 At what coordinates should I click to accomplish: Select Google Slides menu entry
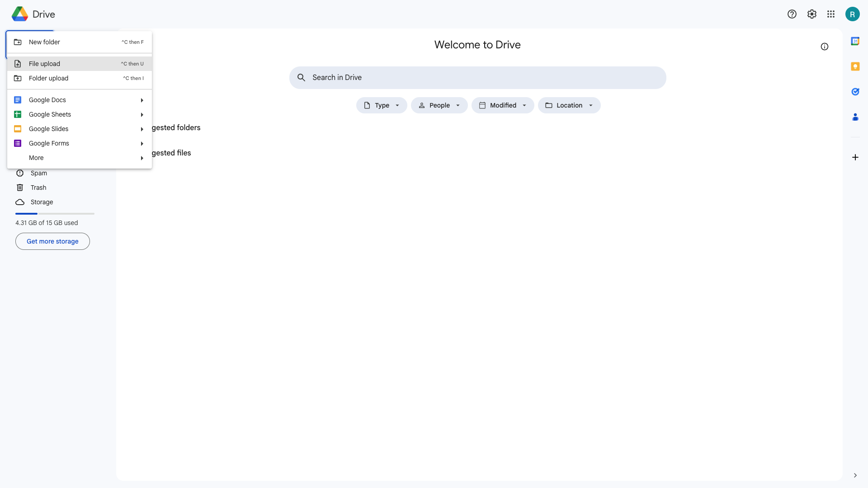(80, 129)
